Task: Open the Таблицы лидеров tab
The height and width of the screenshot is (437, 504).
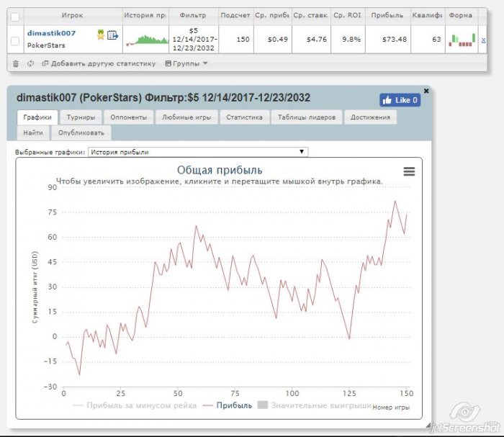Action: coord(307,117)
